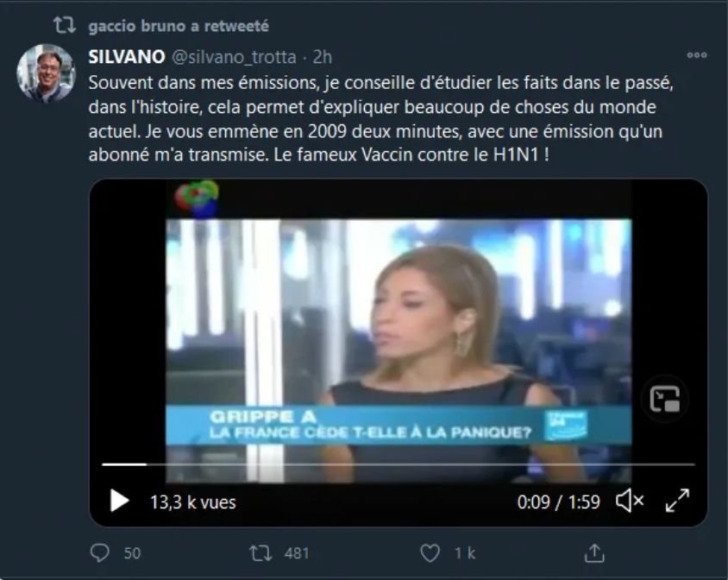Select the retweet icon next to gaccio bruno
The image size is (728, 580).
tap(64, 26)
